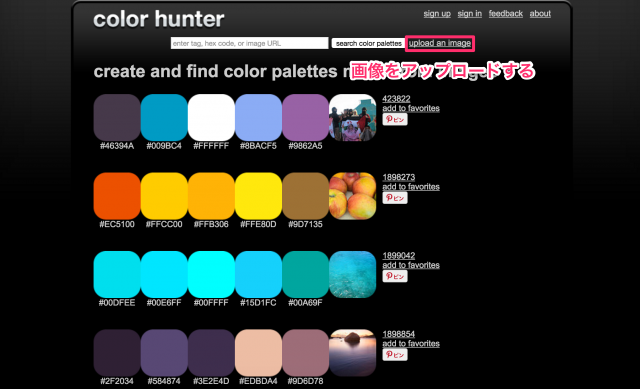Open palette 423822
Image resolution: width=640 pixels, height=389 pixels.
[396, 99]
